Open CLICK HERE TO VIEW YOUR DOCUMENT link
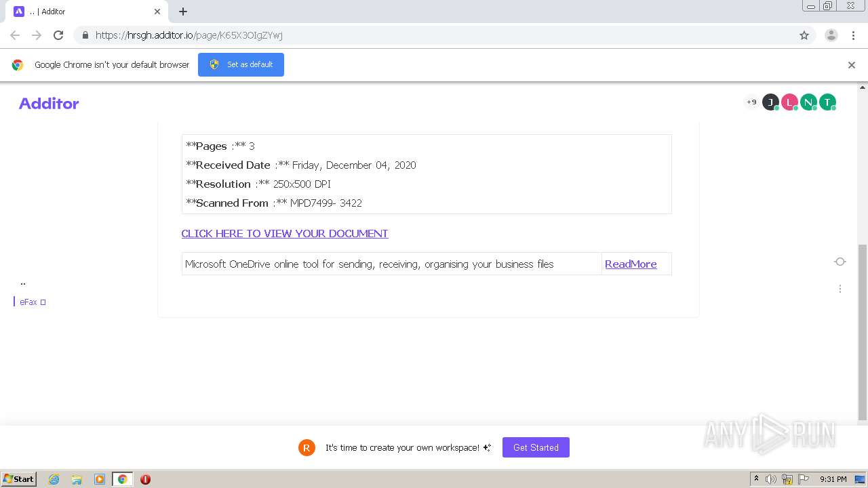Image resolution: width=868 pixels, height=488 pixels. pos(285,233)
